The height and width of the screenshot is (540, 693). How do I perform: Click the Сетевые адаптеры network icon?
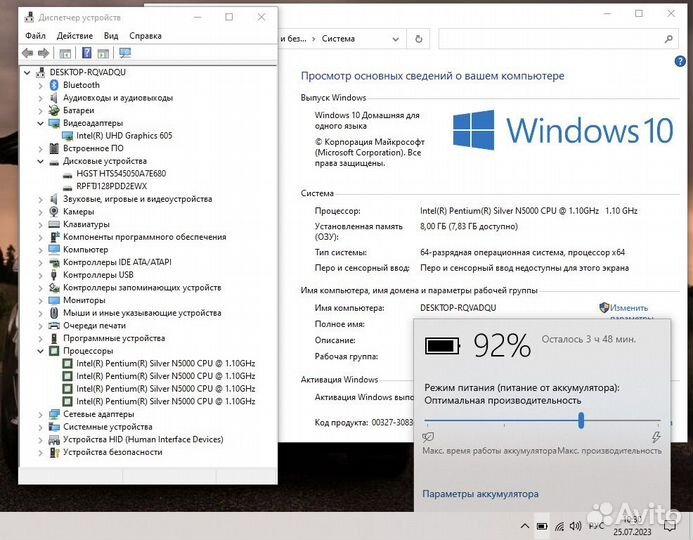point(54,414)
